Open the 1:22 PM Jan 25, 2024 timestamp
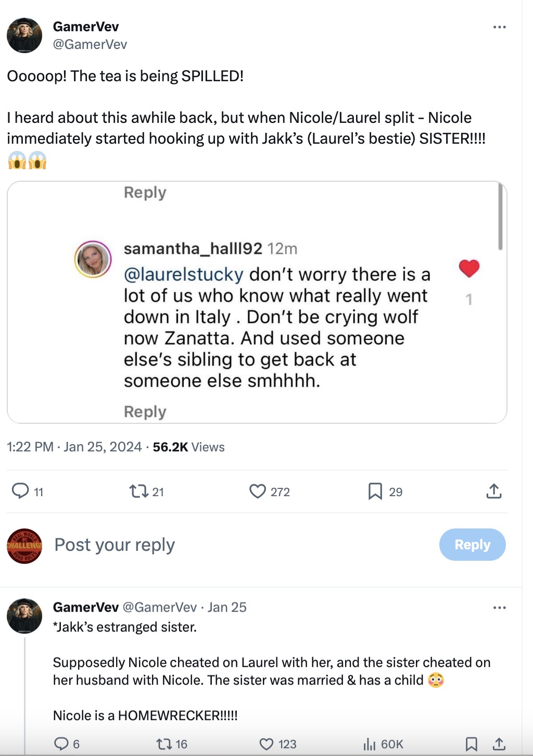 74,447
